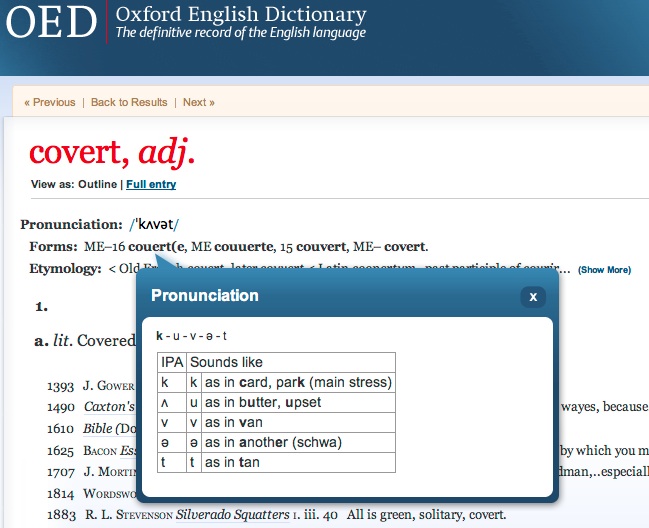The image size is (649, 528).
Task: Click the tagline 'The definitive record of the English language'
Action: tap(240, 32)
